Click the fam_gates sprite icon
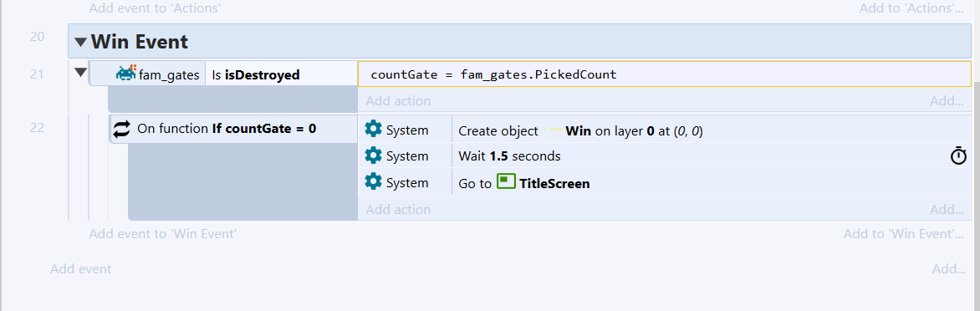This screenshot has height=311, width=980. point(126,74)
